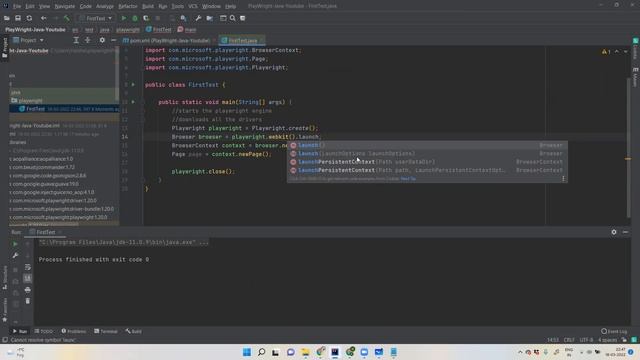Viewport: 640px width, 360px height.
Task: Toggle soft-wrap icon in Run panel
Action: point(27,267)
